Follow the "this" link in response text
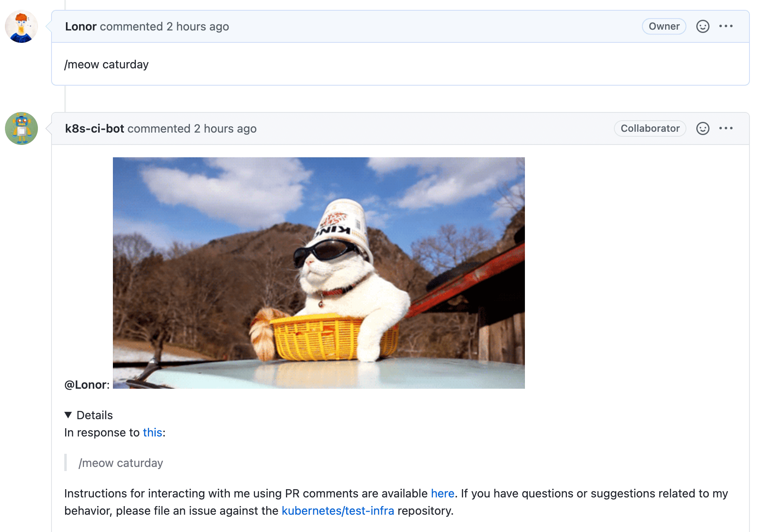 152,432
